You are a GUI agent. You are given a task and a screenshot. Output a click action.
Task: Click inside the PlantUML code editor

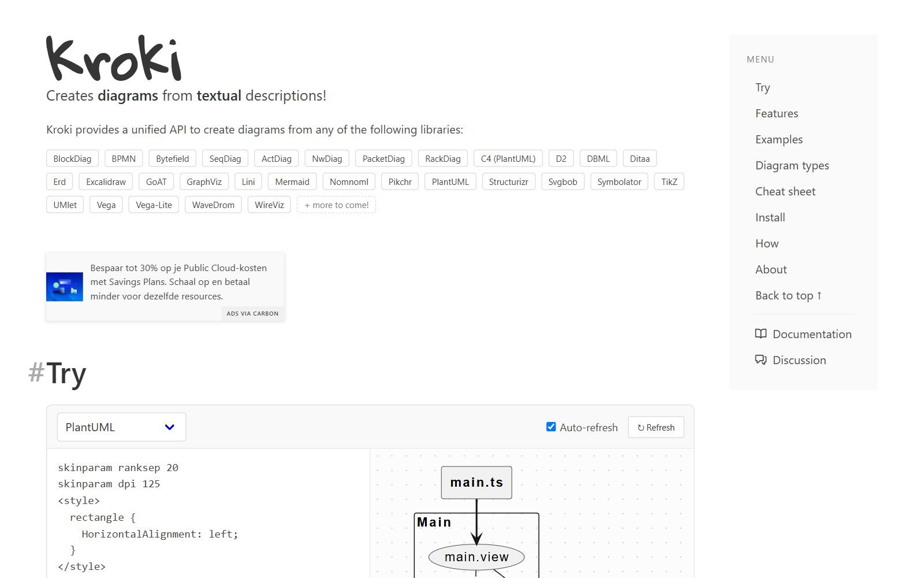point(208,513)
